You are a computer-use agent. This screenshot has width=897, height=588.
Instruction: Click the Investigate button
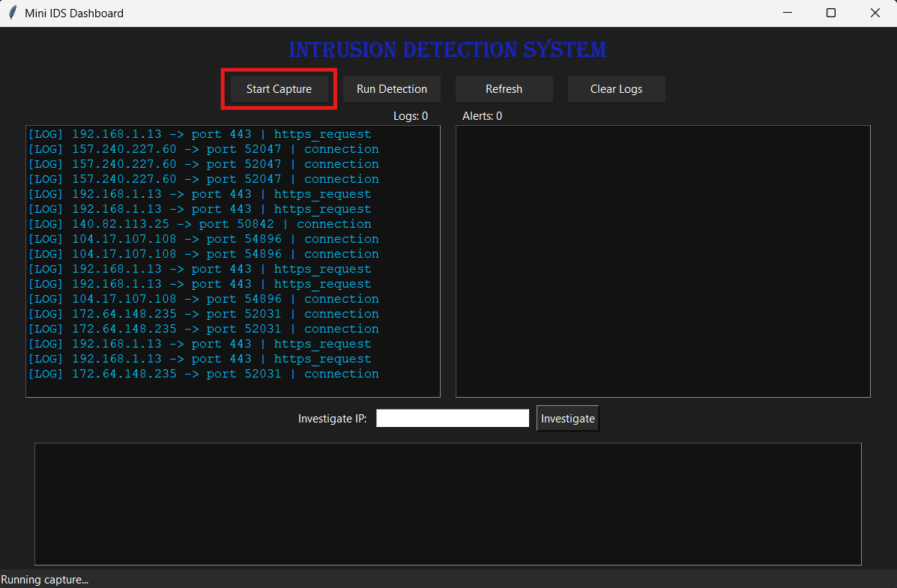coord(567,418)
